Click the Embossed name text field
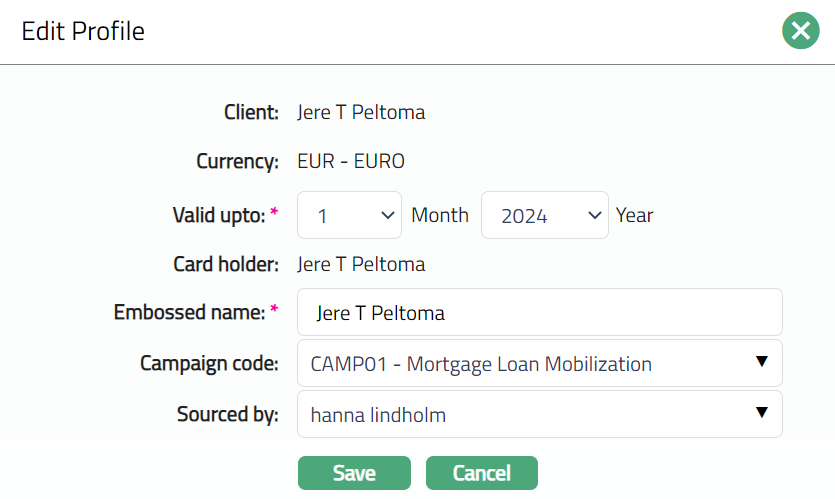Viewport: 835px width, 499px height. click(539, 313)
